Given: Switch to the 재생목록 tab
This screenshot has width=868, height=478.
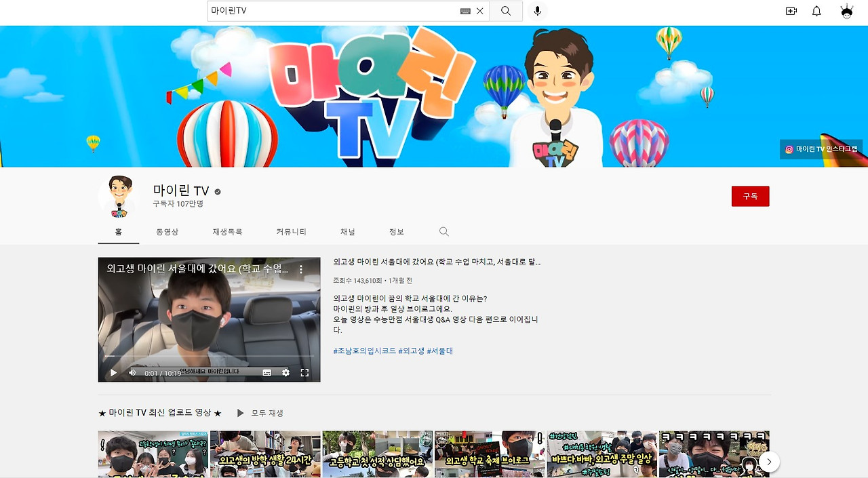Looking at the screenshot, I should pyautogui.click(x=227, y=232).
